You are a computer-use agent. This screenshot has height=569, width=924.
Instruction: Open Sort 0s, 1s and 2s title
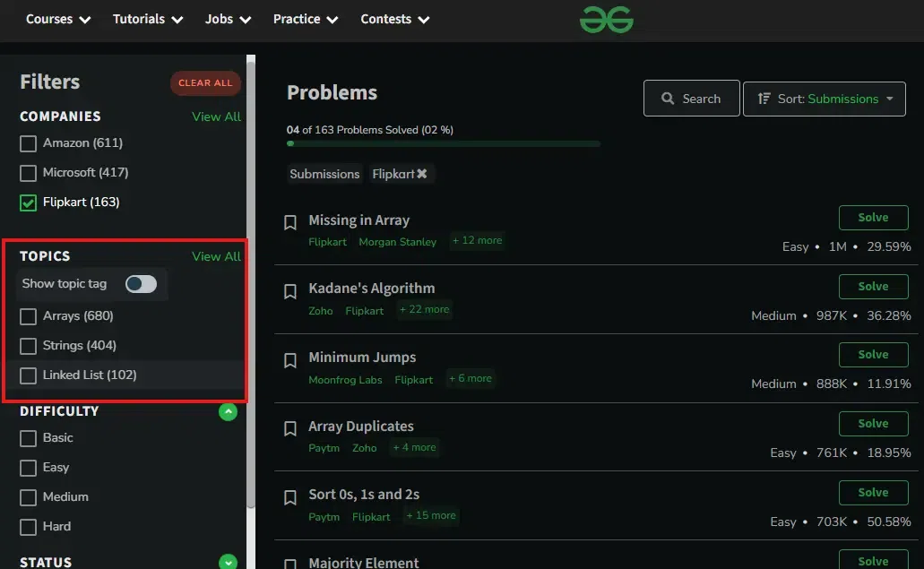364,495
